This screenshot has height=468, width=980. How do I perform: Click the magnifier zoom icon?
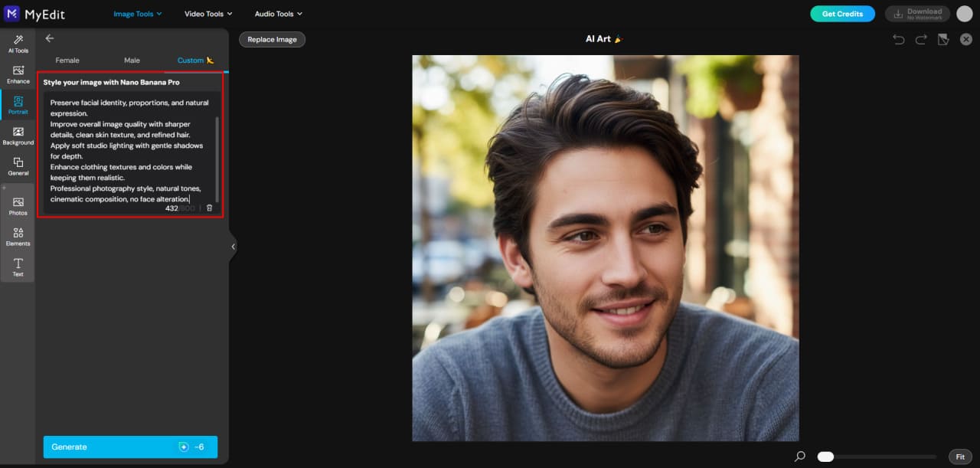(x=800, y=457)
